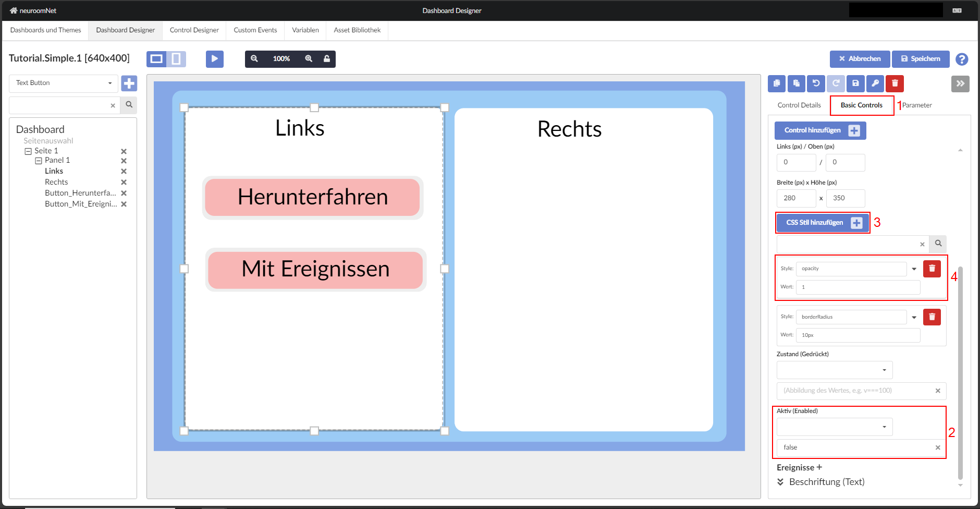
Task: Open the Control Designer tab
Action: click(194, 30)
